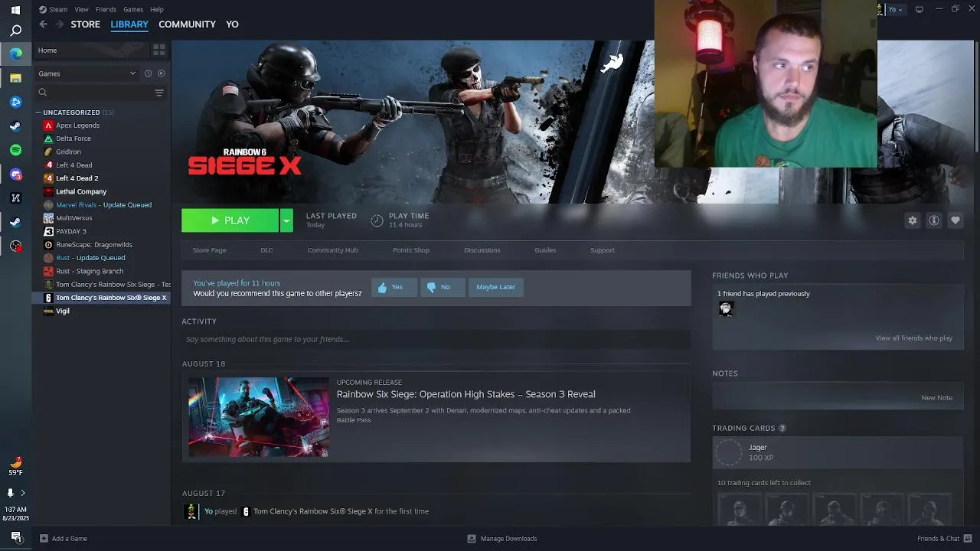Go back with the left arrow button
The width and height of the screenshot is (980, 551).
(x=43, y=24)
